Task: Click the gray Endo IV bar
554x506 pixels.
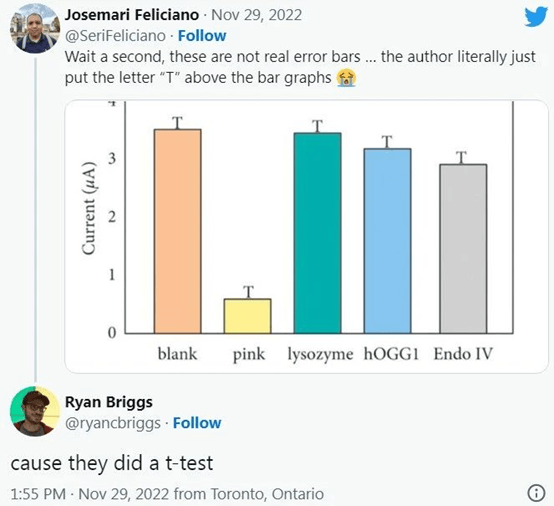Action: 463,248
